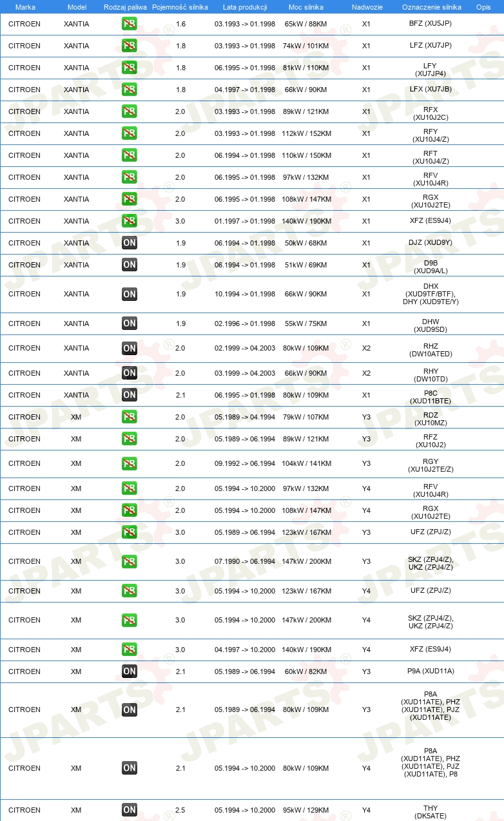Click the 'X2' body cell in the RHY row
504x821 pixels.
[367, 373]
